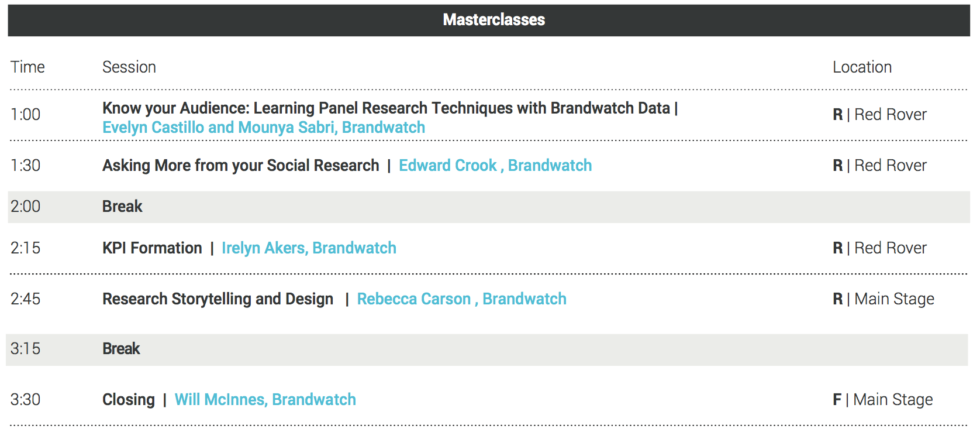Select the KPI Formation session title
980x432 pixels.
tap(152, 248)
